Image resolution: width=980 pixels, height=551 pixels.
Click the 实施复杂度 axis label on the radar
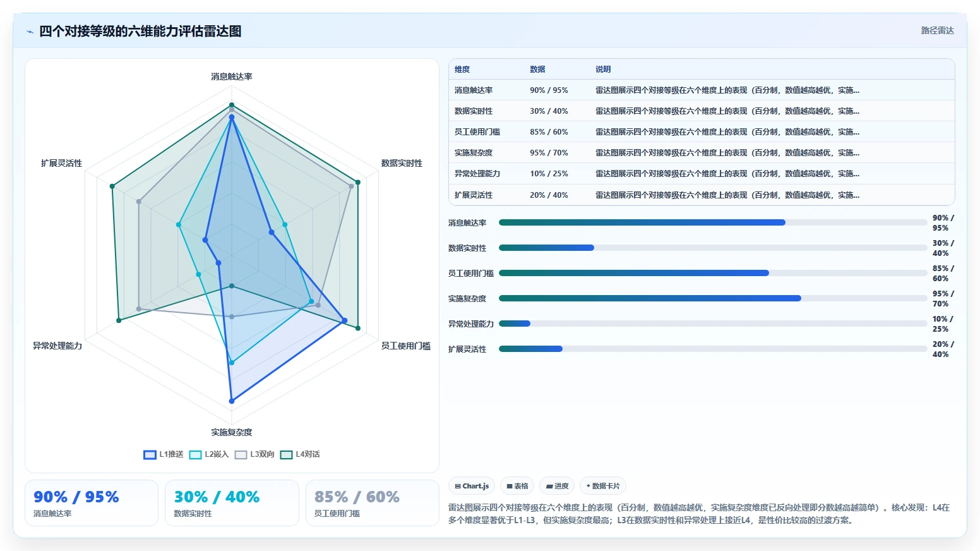coord(232,432)
